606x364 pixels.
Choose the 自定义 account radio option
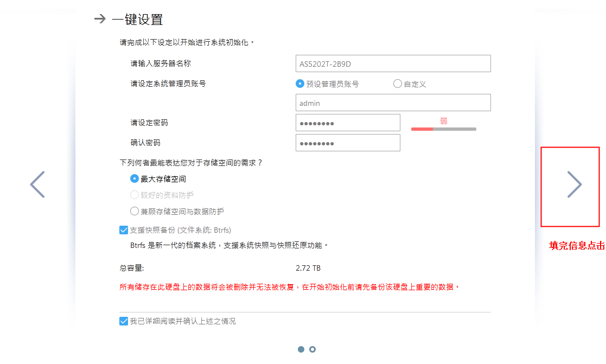tap(398, 84)
